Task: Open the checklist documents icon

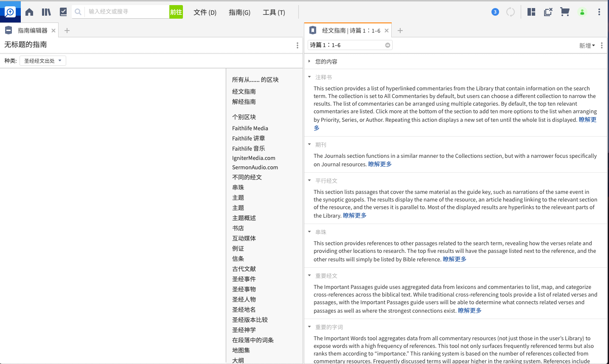Action: point(63,12)
